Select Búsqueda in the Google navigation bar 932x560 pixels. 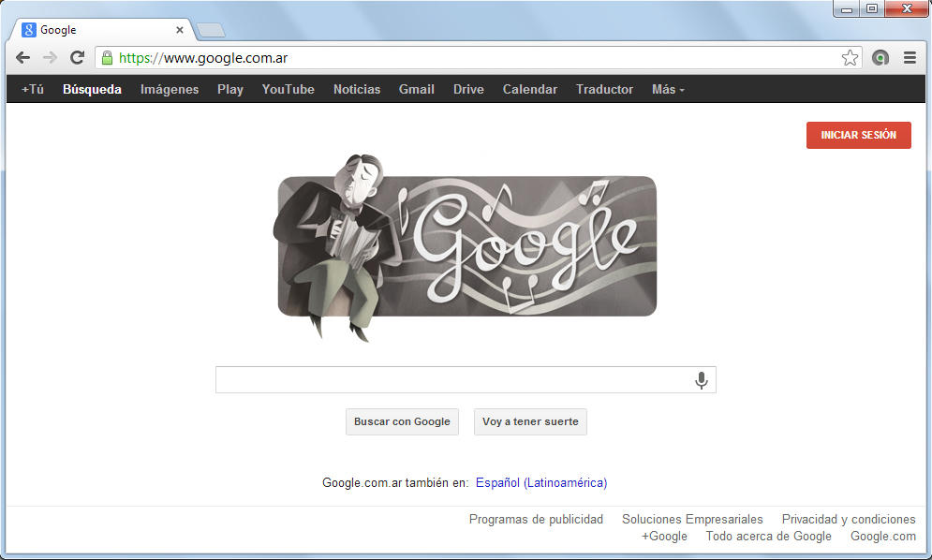pos(92,89)
